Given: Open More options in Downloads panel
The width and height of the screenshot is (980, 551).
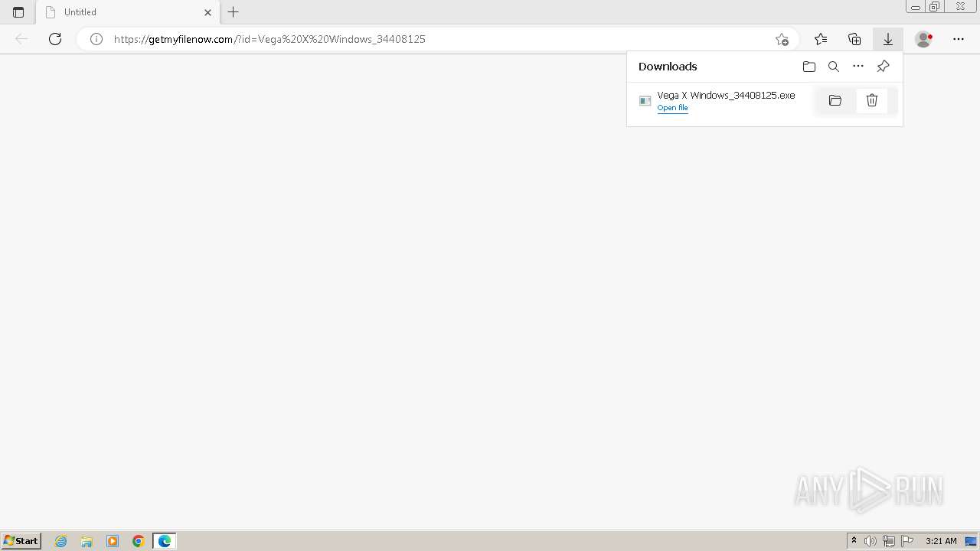Looking at the screenshot, I should click(x=858, y=67).
